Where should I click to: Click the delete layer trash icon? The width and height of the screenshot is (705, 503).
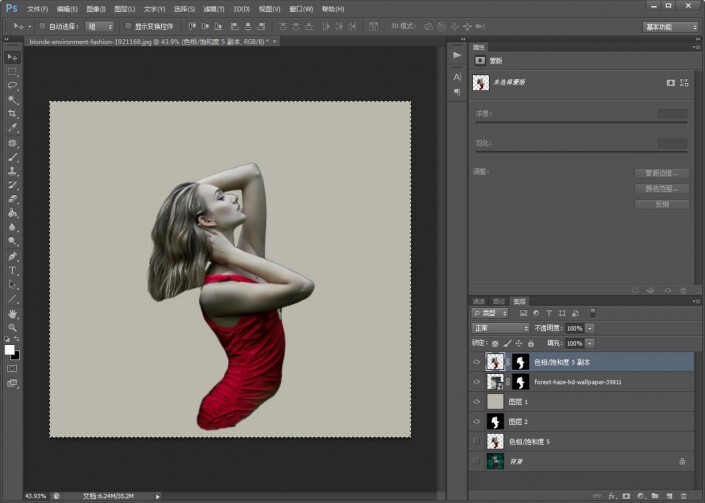[x=683, y=494]
